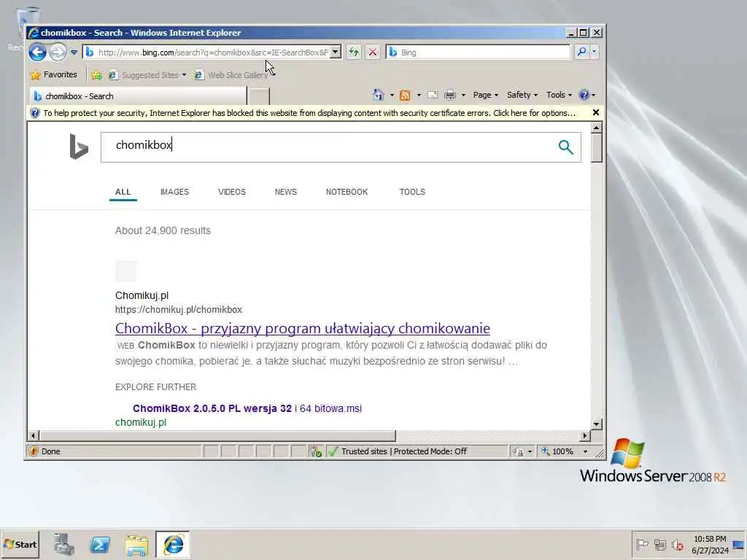The height and width of the screenshot is (560, 747).
Task: Click the vertical scrollbar up arrow
Action: [596, 128]
